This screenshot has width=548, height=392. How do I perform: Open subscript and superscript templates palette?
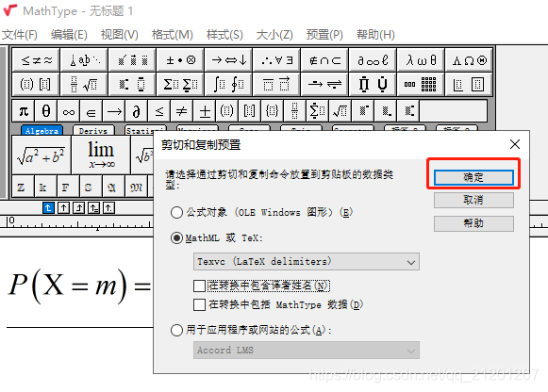132,84
